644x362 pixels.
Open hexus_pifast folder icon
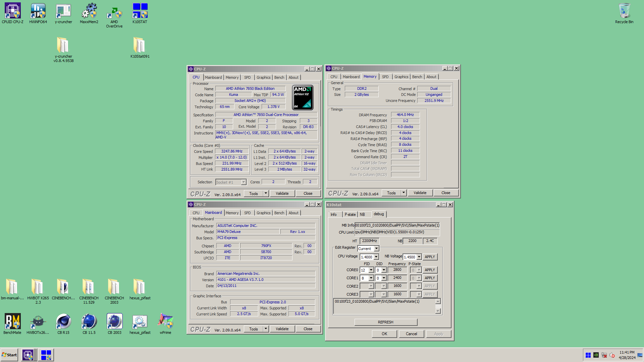point(140,289)
